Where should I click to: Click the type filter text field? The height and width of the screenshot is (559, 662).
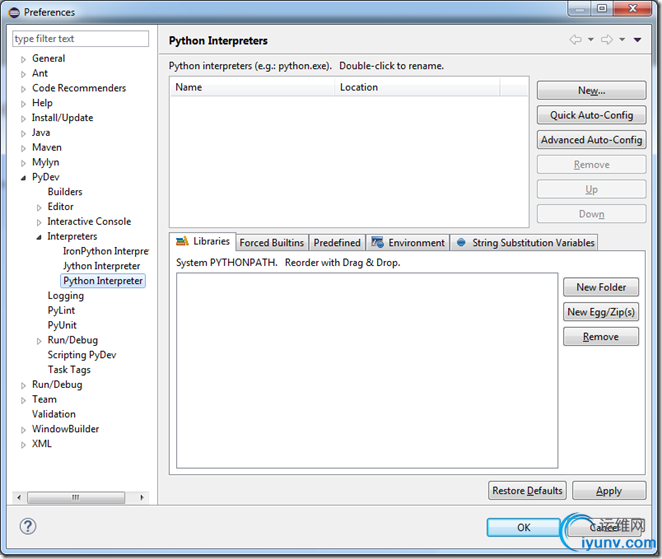[80, 39]
